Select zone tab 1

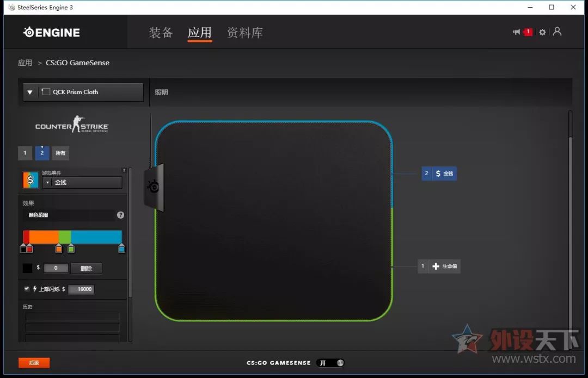25,153
